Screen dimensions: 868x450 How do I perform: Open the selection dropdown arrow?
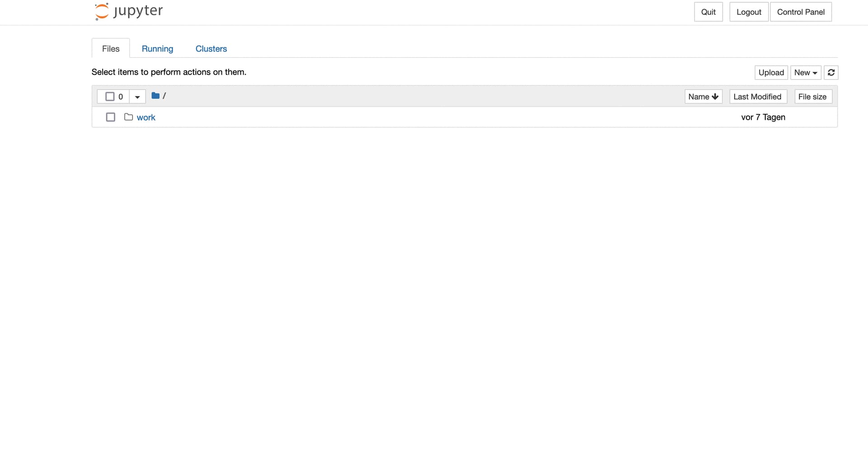tap(137, 97)
